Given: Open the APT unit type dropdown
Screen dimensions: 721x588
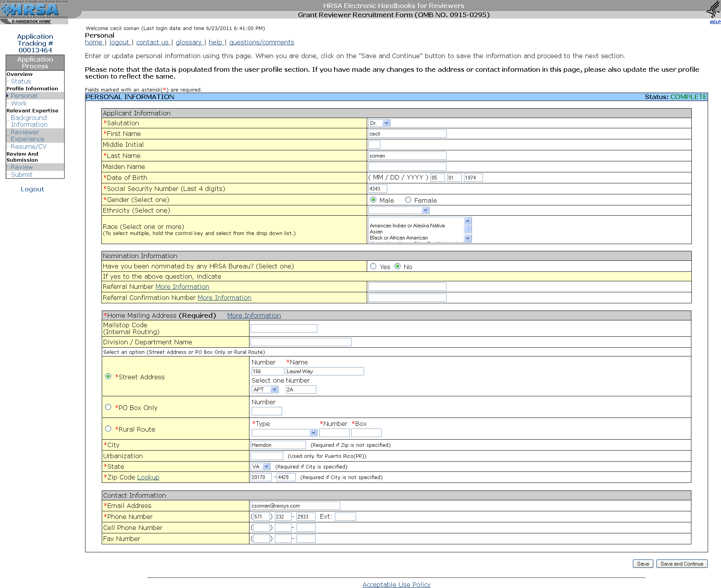Looking at the screenshot, I should point(265,389).
